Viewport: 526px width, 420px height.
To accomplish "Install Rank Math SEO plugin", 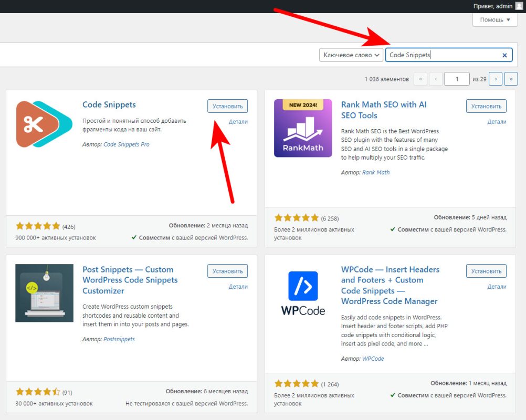I will pyautogui.click(x=486, y=106).
